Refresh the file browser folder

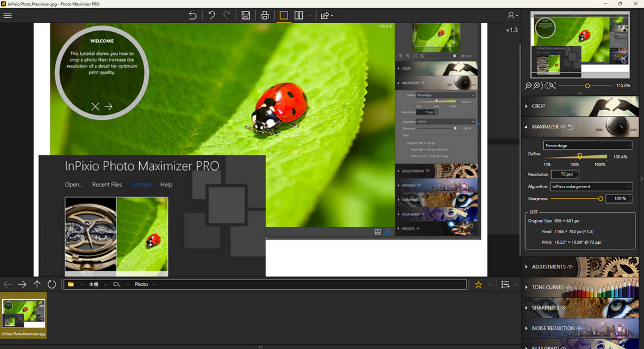click(x=52, y=284)
